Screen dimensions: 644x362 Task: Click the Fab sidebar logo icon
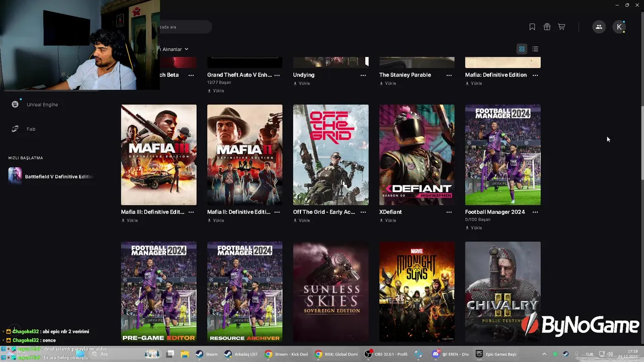point(15,129)
